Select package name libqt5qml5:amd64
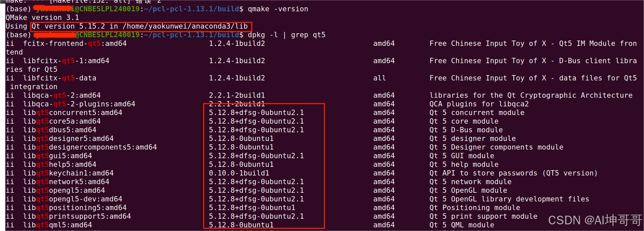Viewport: 644px width, 231px height. point(58,225)
